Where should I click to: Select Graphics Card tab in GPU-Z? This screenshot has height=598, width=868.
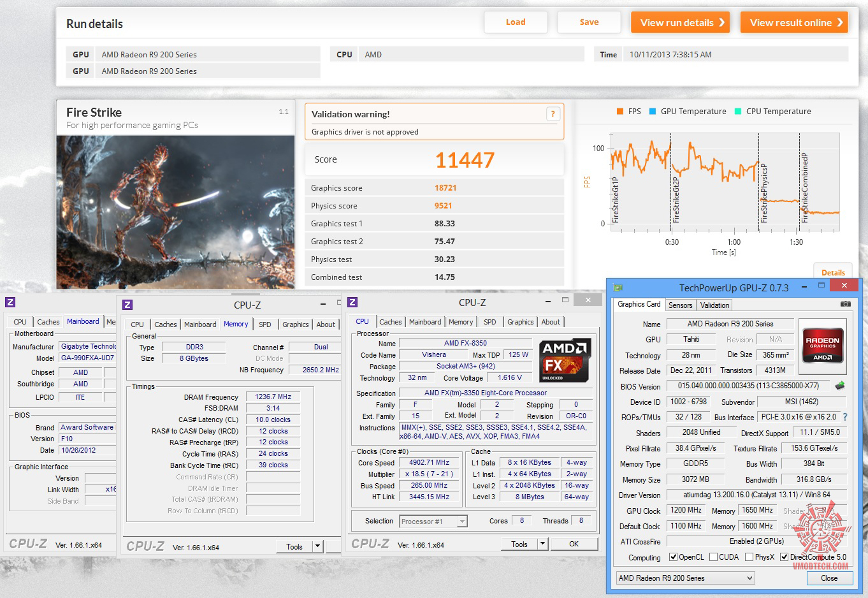point(639,304)
